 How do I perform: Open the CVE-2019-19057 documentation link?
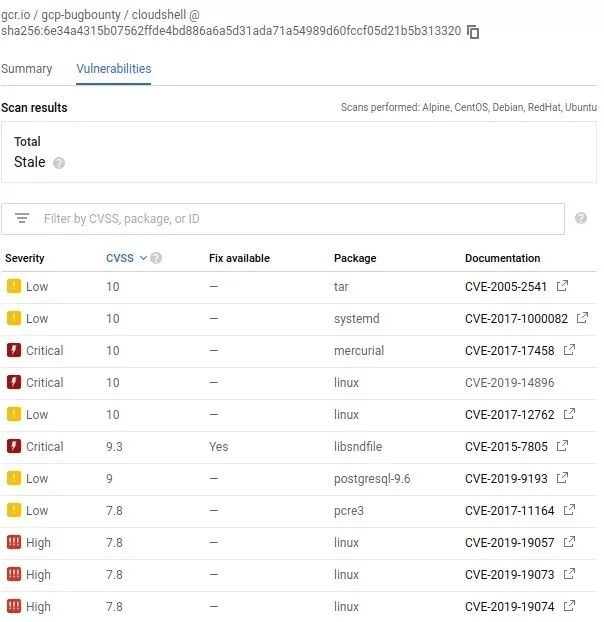pyautogui.click(x=510, y=543)
